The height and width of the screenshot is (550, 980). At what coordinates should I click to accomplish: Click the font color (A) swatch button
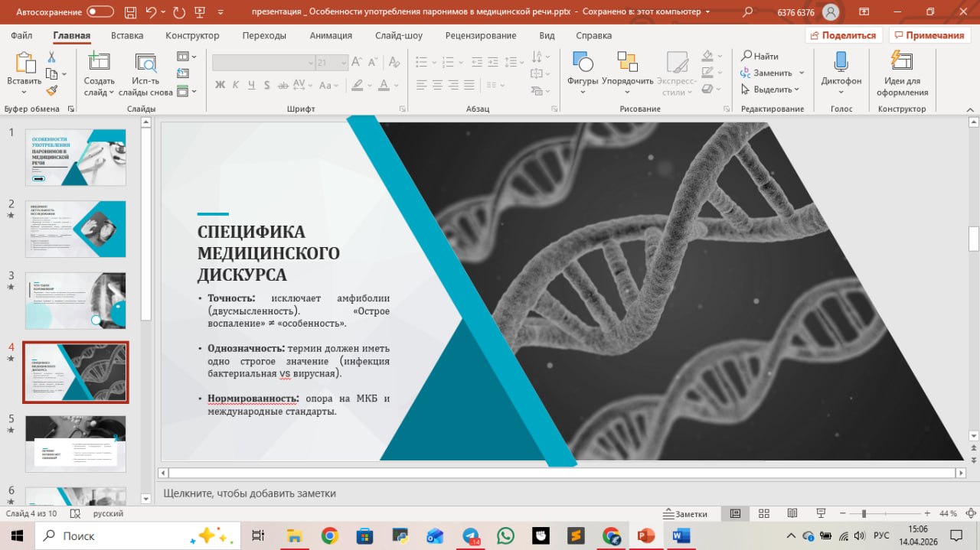(x=384, y=84)
